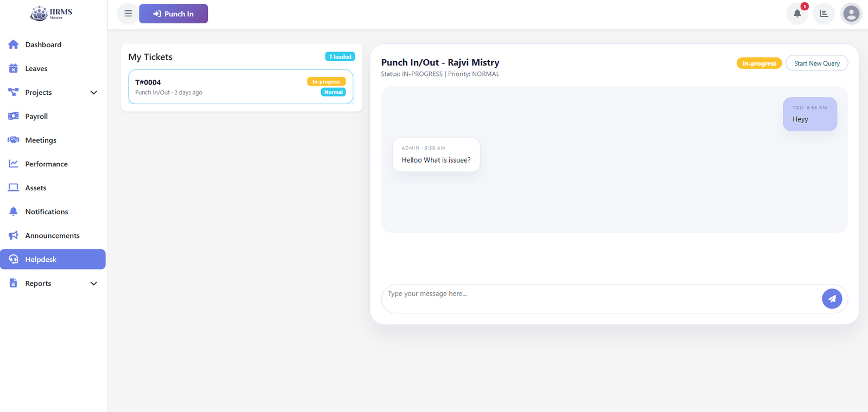
Task: Open the Payroll menu item
Action: coord(53,116)
